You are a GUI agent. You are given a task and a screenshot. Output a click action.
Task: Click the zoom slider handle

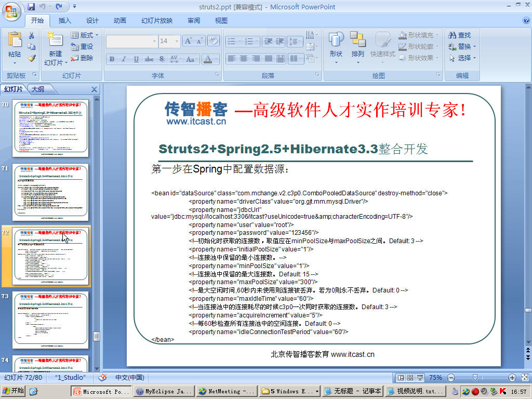[x=475, y=378]
